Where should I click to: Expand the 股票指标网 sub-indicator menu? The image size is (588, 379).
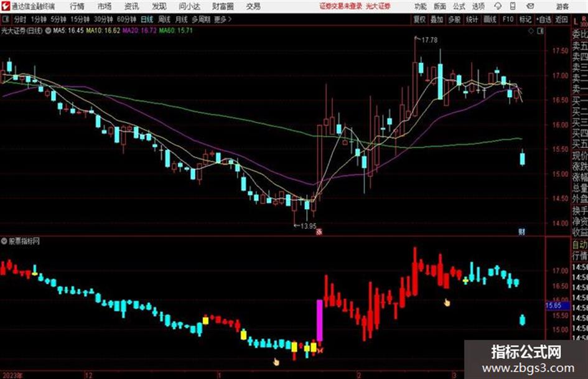click(4, 241)
